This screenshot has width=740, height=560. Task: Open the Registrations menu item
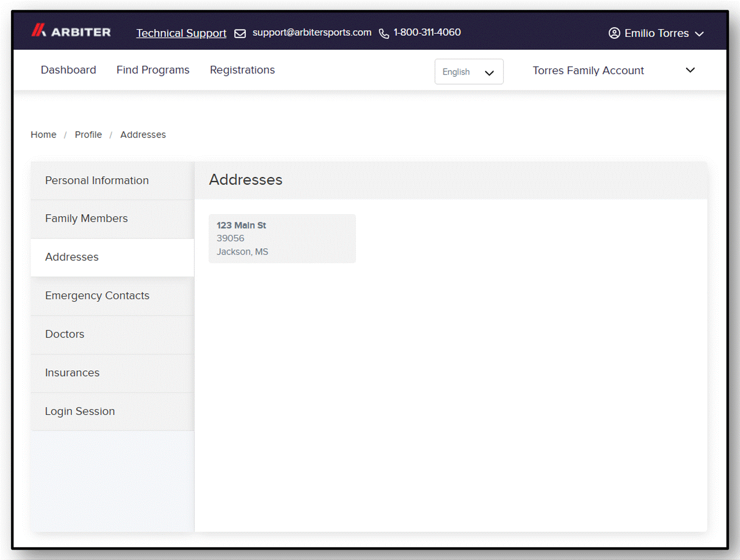[x=242, y=70]
